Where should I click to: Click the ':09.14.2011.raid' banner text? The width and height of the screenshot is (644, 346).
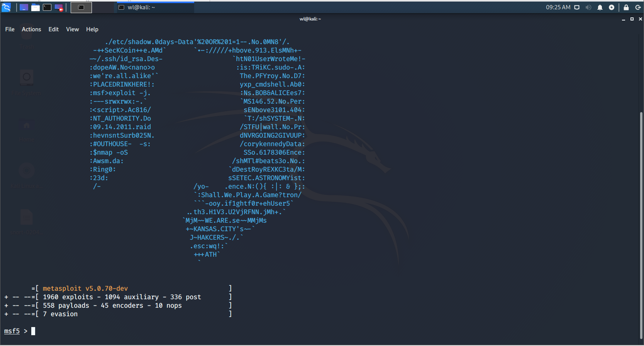tap(120, 127)
